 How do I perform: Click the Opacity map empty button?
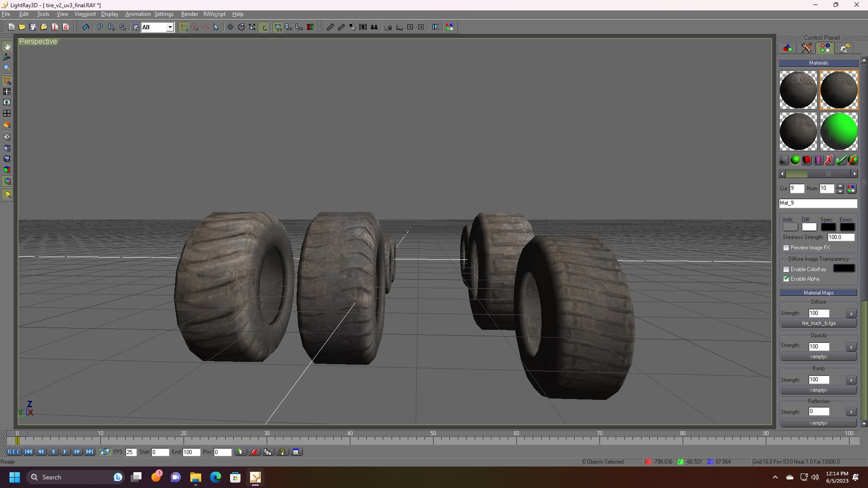(x=818, y=357)
